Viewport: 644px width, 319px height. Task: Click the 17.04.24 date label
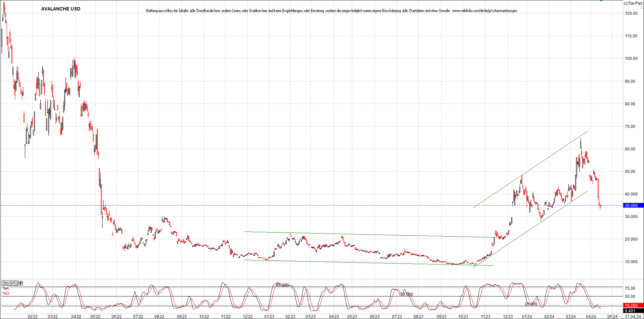(633, 316)
